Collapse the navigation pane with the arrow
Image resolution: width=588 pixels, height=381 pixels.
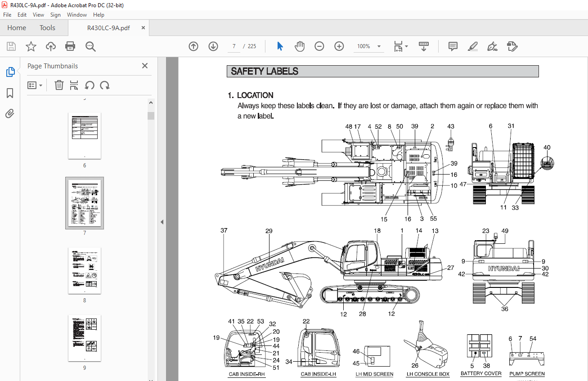(162, 222)
